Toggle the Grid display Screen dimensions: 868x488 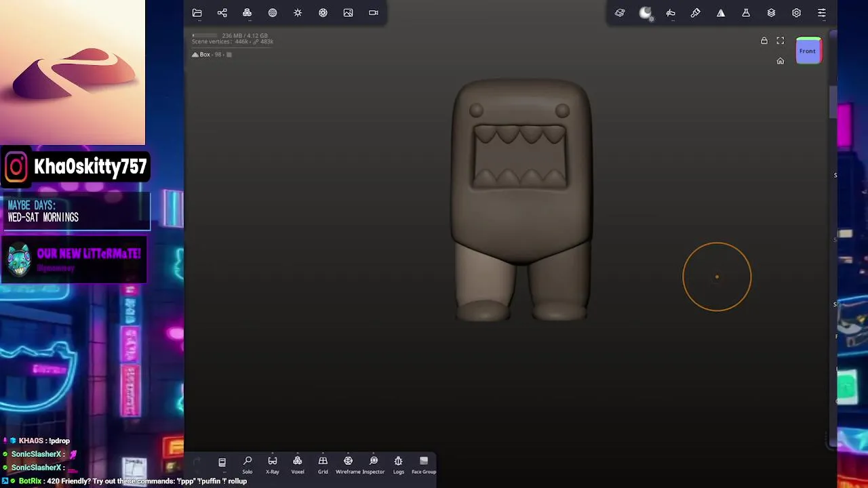(x=323, y=464)
